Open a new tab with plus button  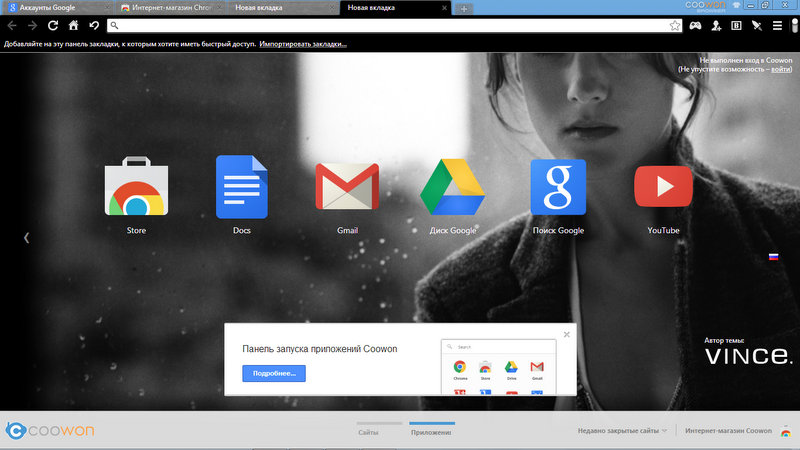(x=464, y=9)
